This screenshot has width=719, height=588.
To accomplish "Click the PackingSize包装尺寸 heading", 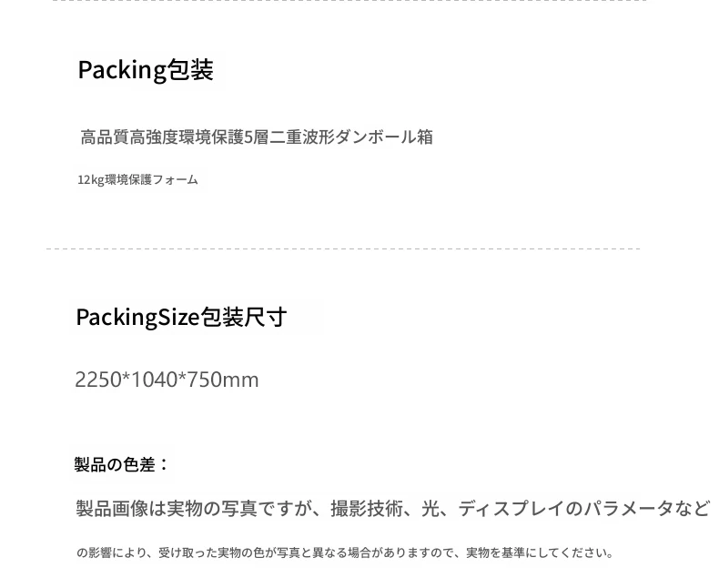I will point(182,317).
